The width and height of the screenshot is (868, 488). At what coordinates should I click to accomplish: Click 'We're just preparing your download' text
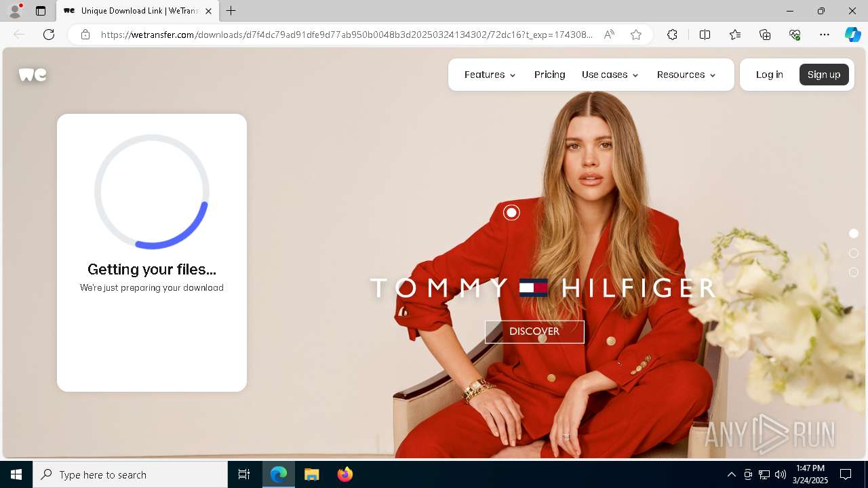152,287
